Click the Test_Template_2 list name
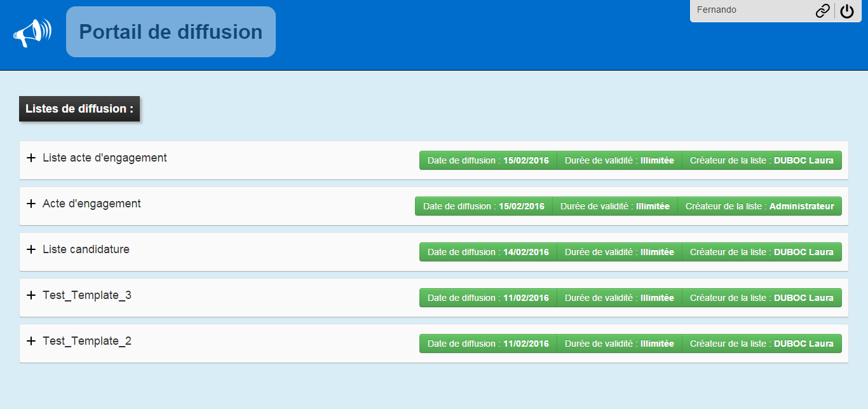 (x=87, y=341)
